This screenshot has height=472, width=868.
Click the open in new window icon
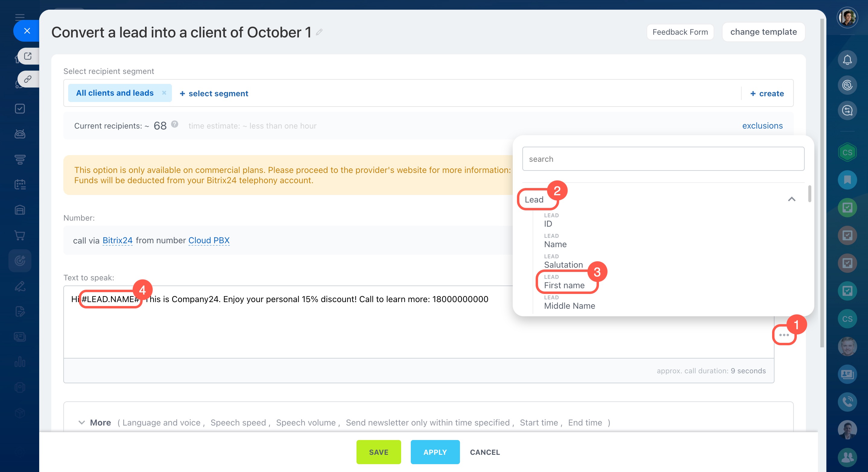coord(28,56)
